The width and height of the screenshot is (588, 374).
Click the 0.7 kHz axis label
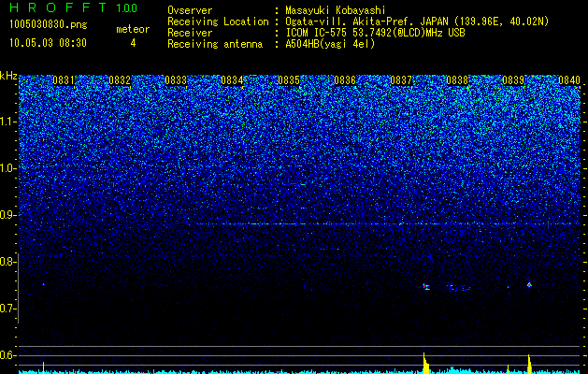[7, 309]
